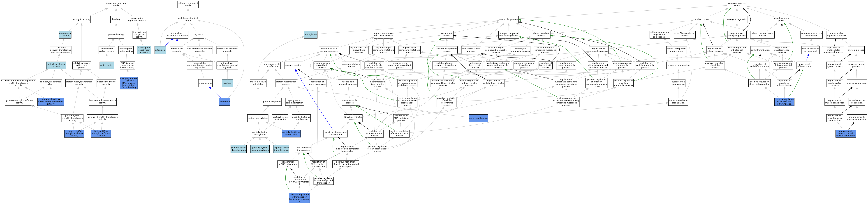Screen dimensions: 868x204
Task: Select the protein alkylation node
Action: pos(272,102)
